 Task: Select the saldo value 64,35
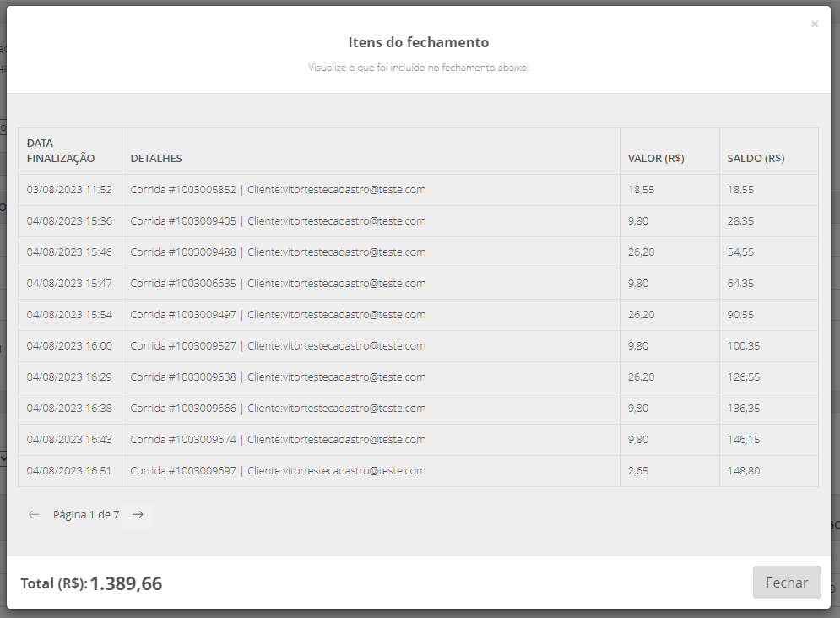tap(740, 284)
